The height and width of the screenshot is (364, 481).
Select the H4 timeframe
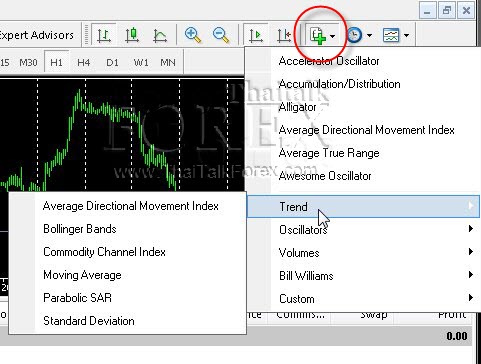[83, 62]
